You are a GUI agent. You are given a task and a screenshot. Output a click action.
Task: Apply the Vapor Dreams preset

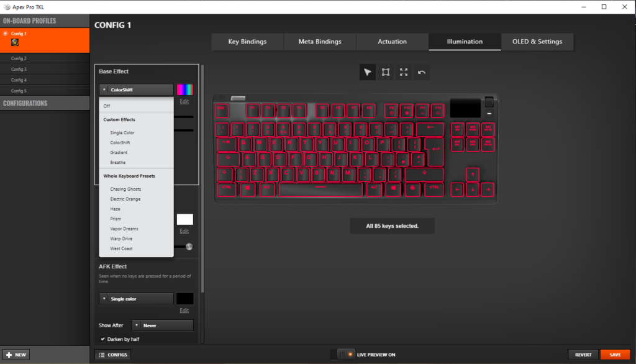click(x=136, y=229)
